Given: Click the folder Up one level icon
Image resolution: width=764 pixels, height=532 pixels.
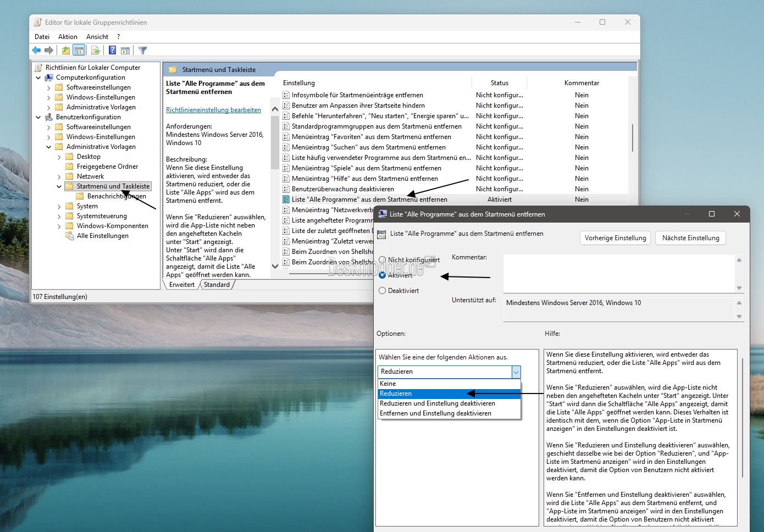Looking at the screenshot, I should pyautogui.click(x=66, y=51).
